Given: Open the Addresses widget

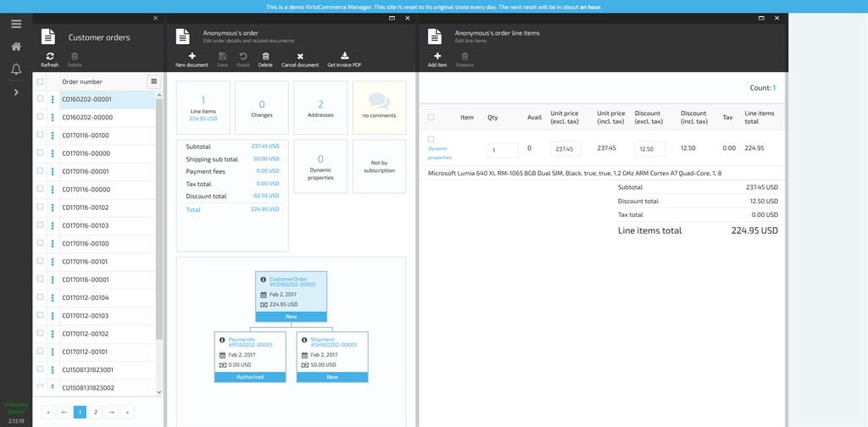Looking at the screenshot, I should [x=320, y=108].
